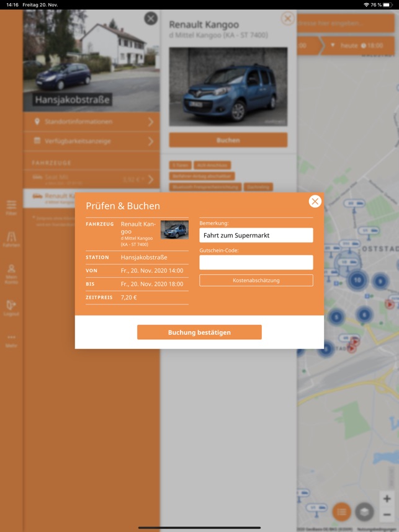The image size is (399, 532).
Task: Select map cluster marker 9
Action: click(x=380, y=282)
